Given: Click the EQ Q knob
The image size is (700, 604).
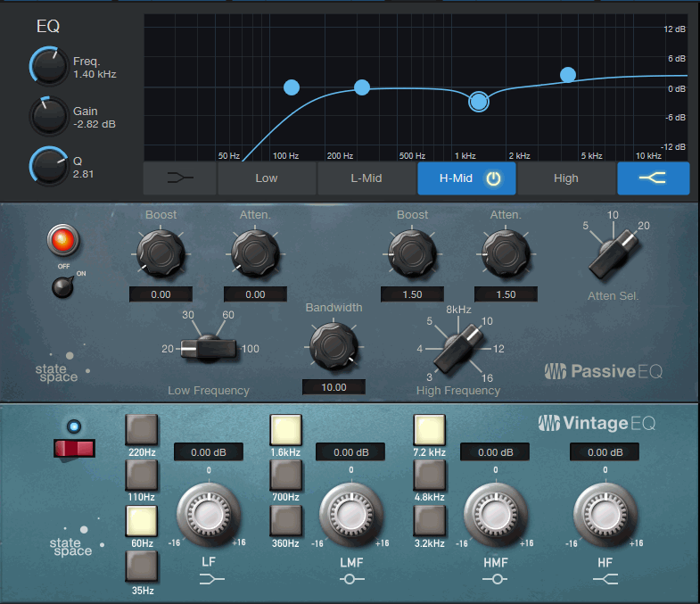Looking at the screenshot, I should [48, 166].
